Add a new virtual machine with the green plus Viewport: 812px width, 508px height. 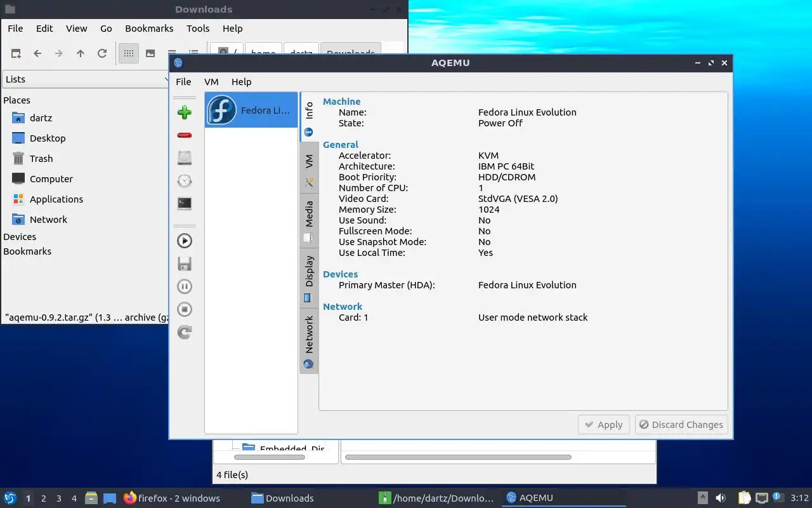click(185, 112)
